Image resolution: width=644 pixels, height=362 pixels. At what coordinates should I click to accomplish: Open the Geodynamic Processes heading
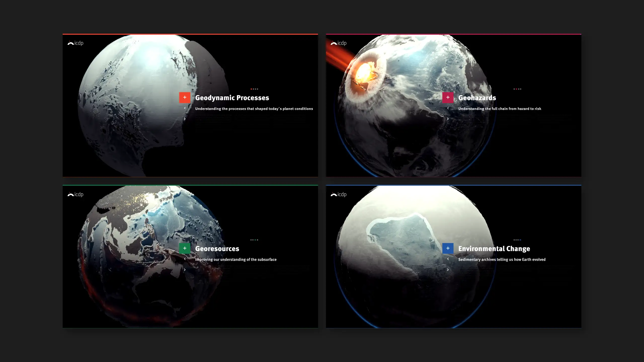232,98
